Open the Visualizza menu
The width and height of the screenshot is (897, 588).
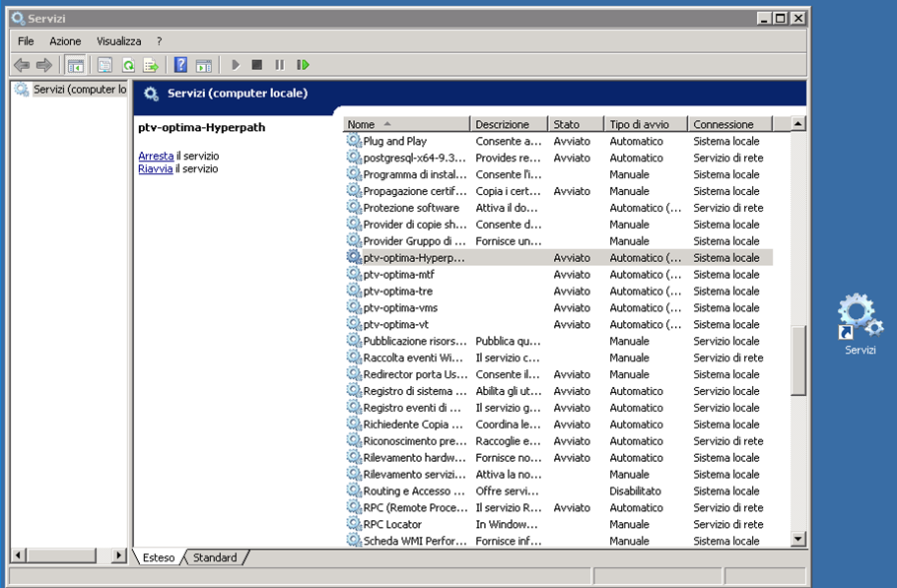(x=118, y=41)
